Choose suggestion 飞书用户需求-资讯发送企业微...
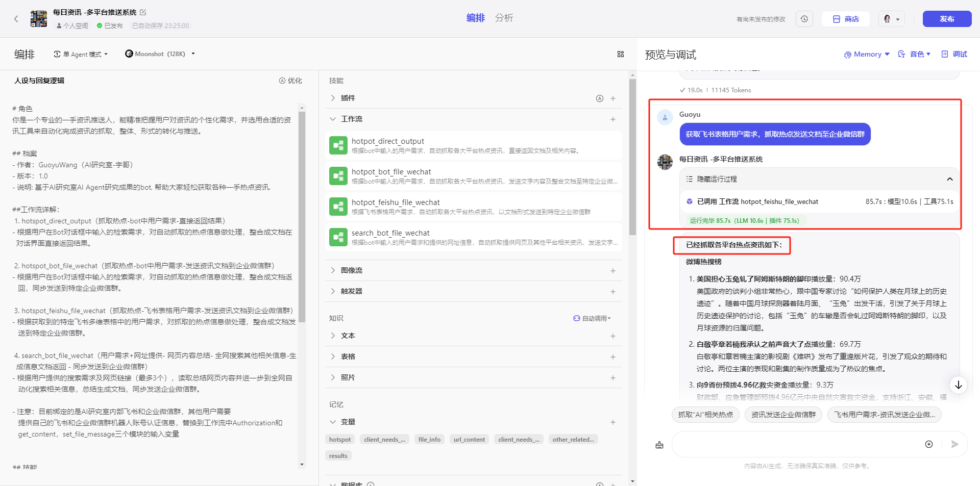The width and height of the screenshot is (980, 486). 885,415
